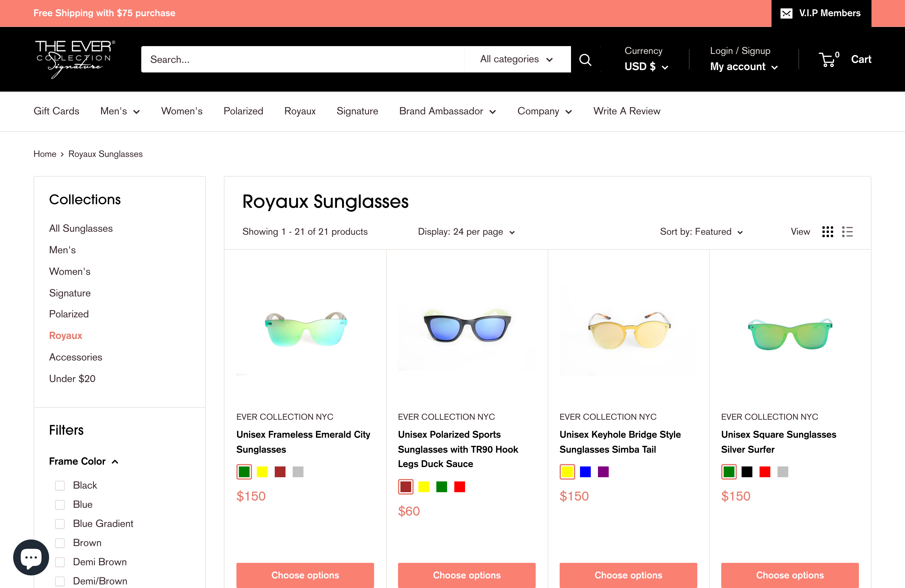Follow the Home breadcrumb link
The image size is (905, 588).
(x=45, y=154)
